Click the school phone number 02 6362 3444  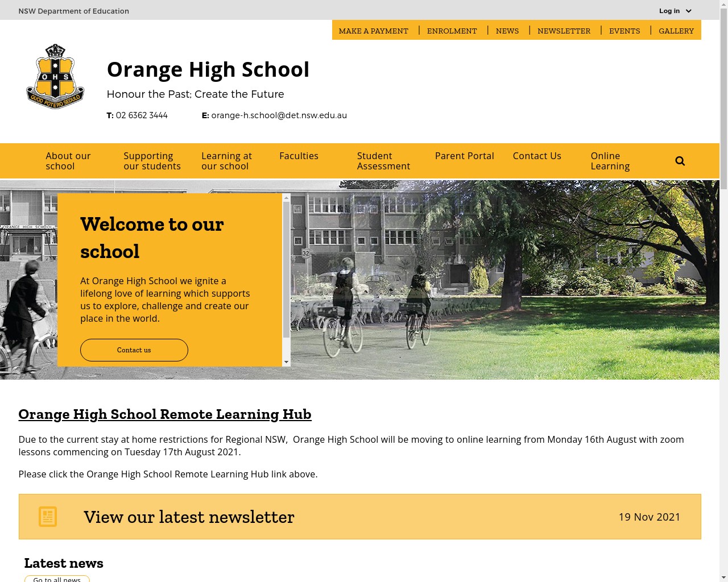142,115
